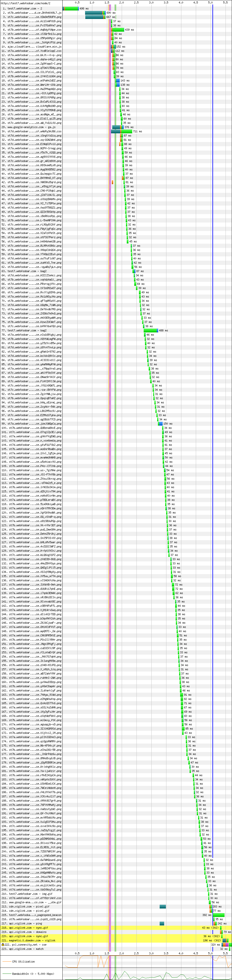232x980 pixels.
Task: Click the teal connection block on row 213
Action: pos(163,906)
